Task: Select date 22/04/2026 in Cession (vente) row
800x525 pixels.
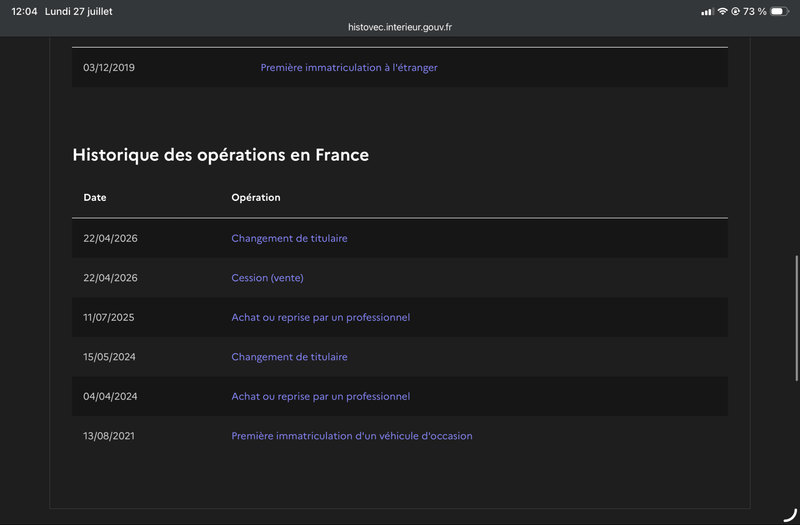Action: 110,278
